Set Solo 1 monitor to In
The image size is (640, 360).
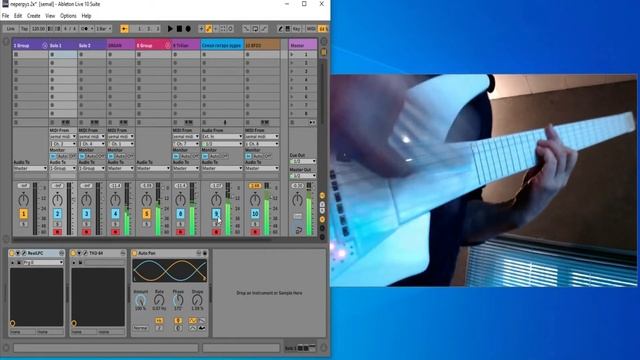point(53,156)
